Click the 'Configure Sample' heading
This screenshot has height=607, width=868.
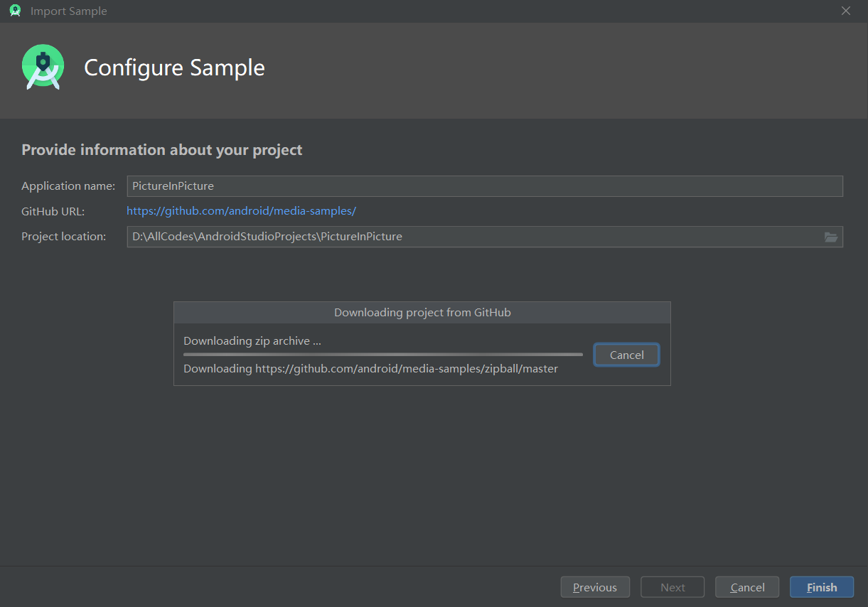click(175, 68)
